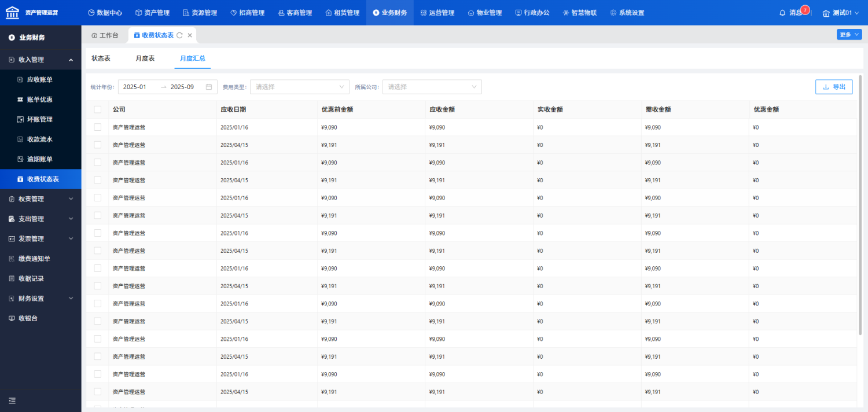Check the first row with date 2025/01/16
868x412 pixels.
97,127
